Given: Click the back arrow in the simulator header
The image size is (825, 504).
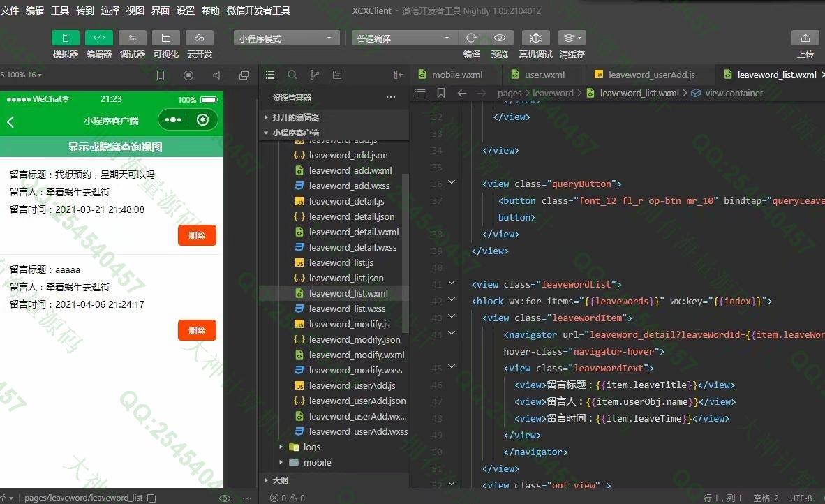Looking at the screenshot, I should point(11,122).
